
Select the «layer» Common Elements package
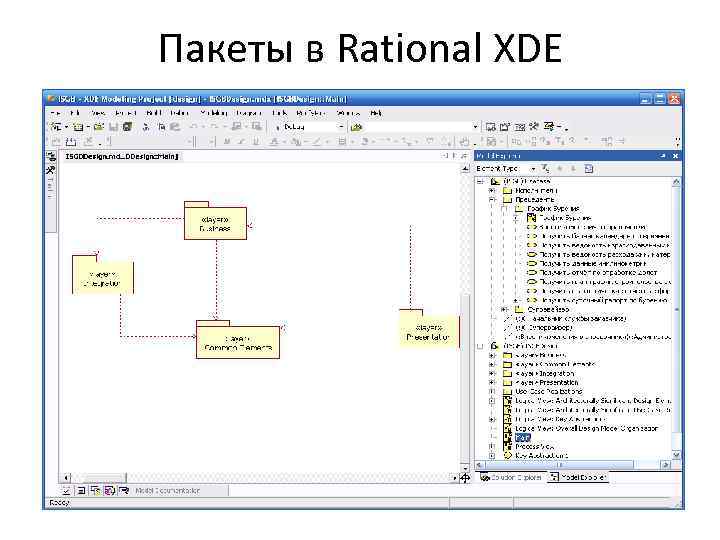tap(238, 339)
